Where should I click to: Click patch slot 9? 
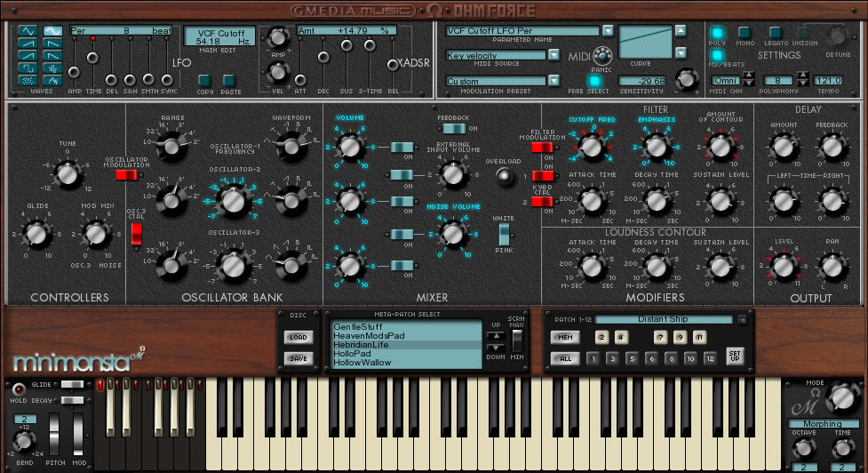pos(680,337)
